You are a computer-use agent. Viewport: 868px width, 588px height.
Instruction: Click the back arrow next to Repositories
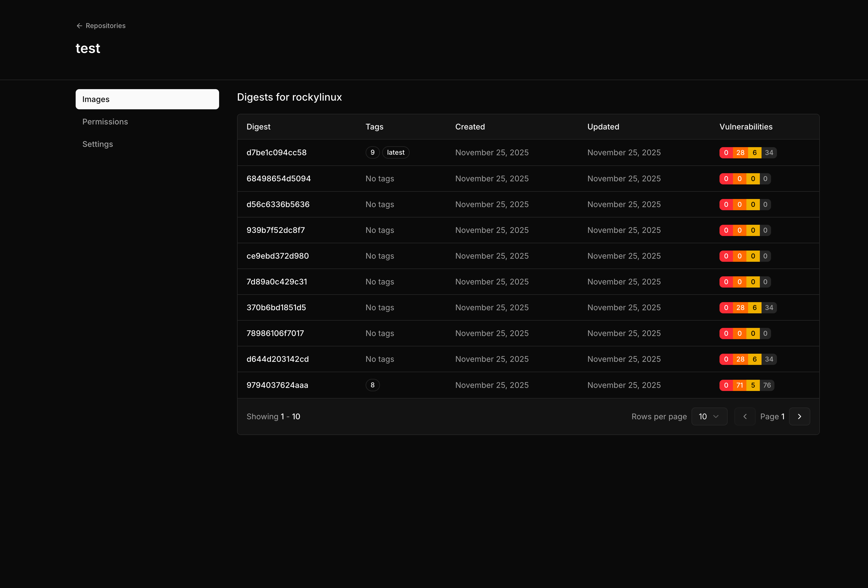click(x=79, y=26)
